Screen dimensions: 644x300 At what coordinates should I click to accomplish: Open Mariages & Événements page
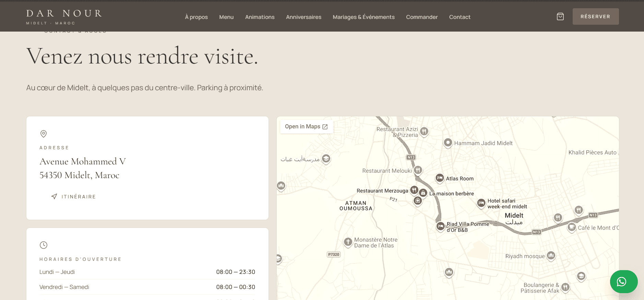point(364,17)
